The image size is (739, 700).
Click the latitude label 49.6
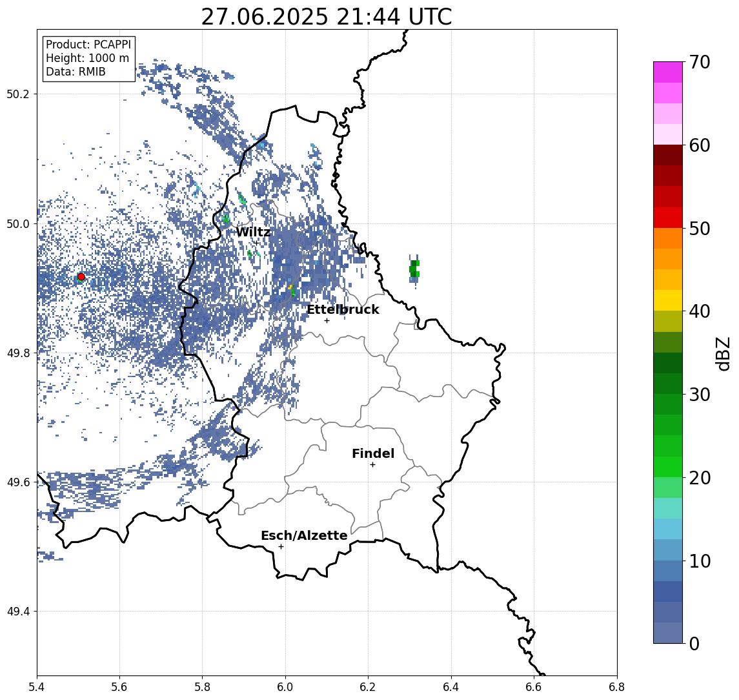point(18,482)
